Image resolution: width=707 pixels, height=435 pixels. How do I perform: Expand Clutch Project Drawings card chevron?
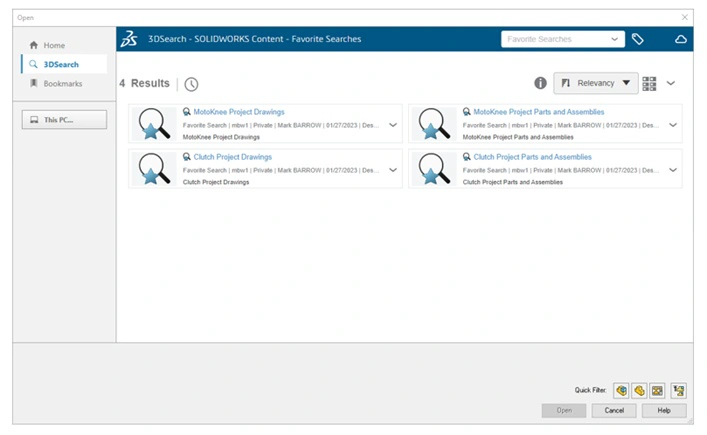(x=393, y=170)
